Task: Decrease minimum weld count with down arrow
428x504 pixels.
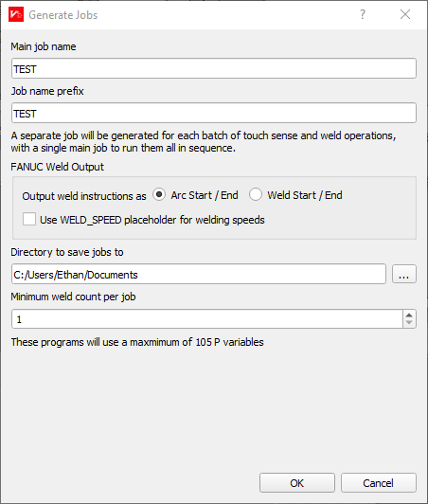Action: [409, 323]
